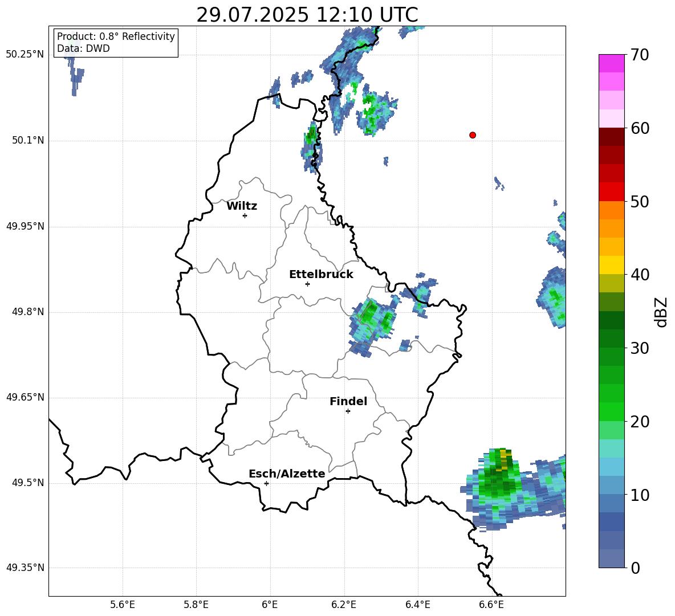Click the 49.5°N latitude label
675x616 pixels.
(x=27, y=483)
